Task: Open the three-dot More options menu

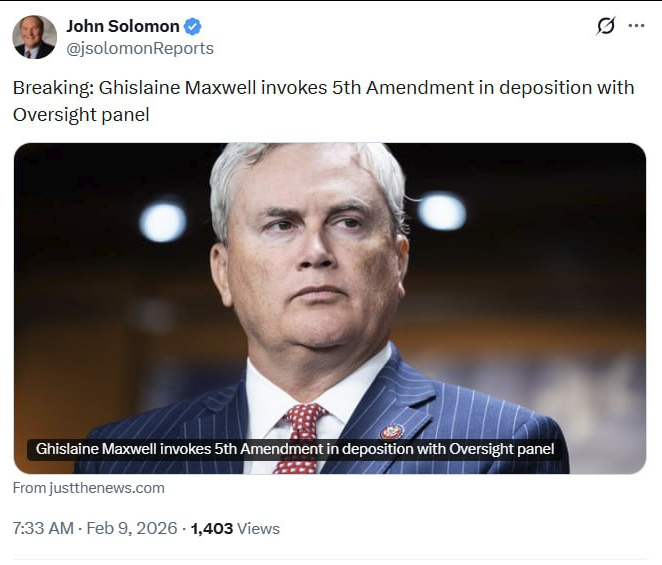Action: click(636, 26)
